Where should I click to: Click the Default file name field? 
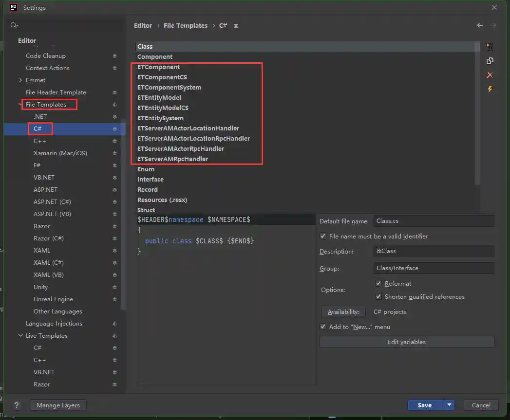click(x=434, y=221)
